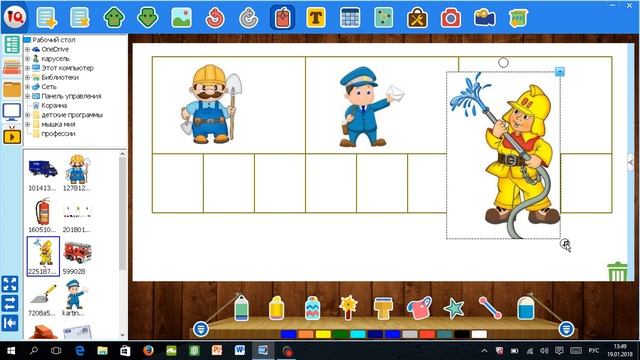Expand the OneDrive tree node

point(27,49)
